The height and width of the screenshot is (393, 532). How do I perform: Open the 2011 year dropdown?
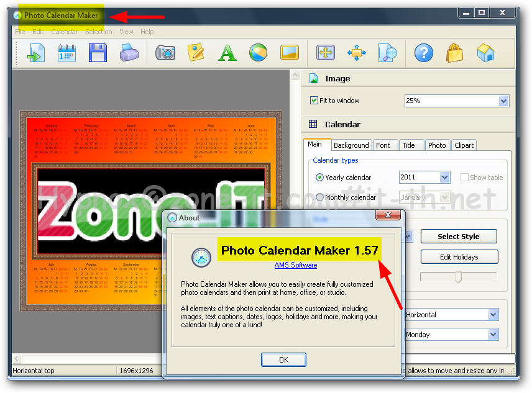tap(444, 177)
